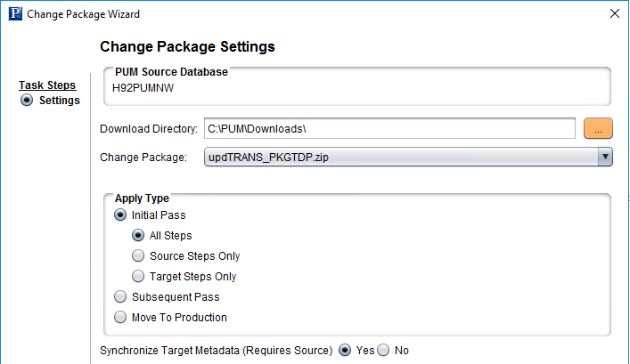Click into the Download Directory path field
630x364 pixels.
(389, 129)
